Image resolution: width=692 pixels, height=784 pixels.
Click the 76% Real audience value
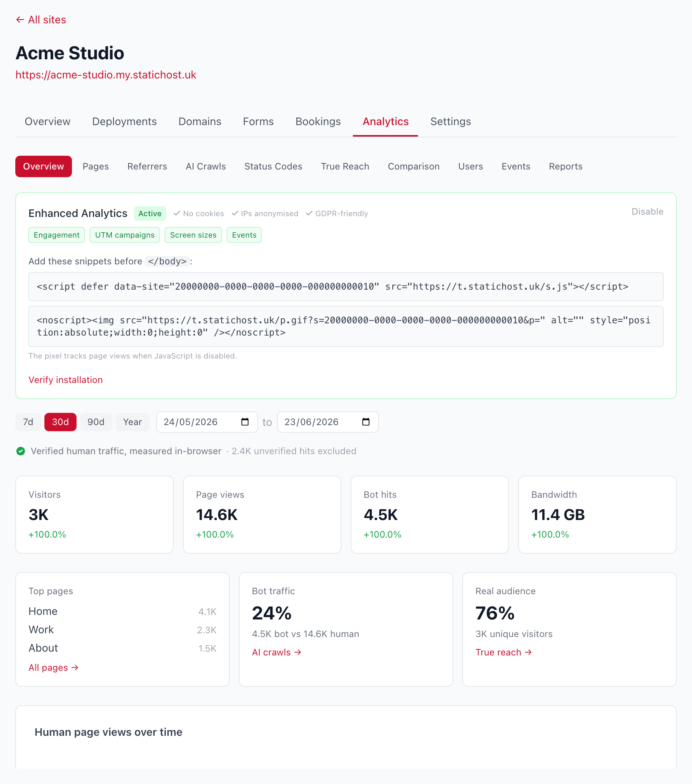pyautogui.click(x=495, y=613)
